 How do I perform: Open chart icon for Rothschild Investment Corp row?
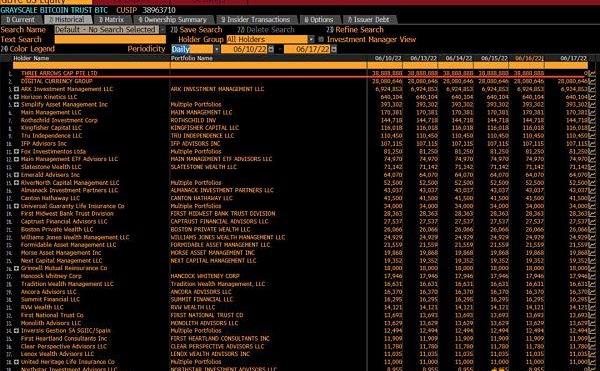(x=592, y=120)
